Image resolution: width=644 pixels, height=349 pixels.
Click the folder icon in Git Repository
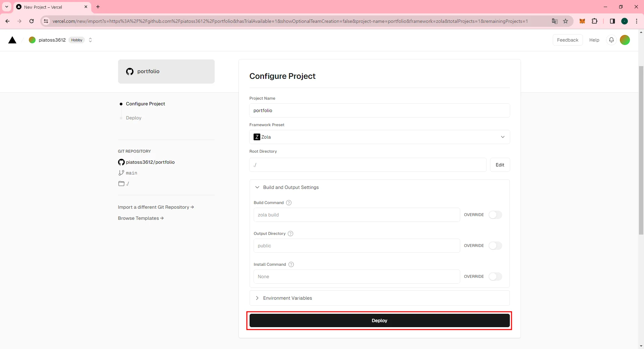point(121,184)
